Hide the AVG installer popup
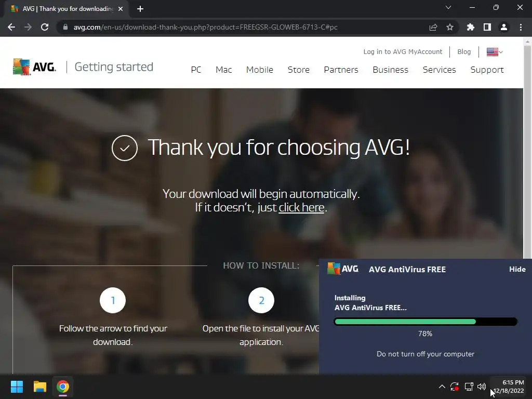This screenshot has height=399, width=532. (517, 269)
